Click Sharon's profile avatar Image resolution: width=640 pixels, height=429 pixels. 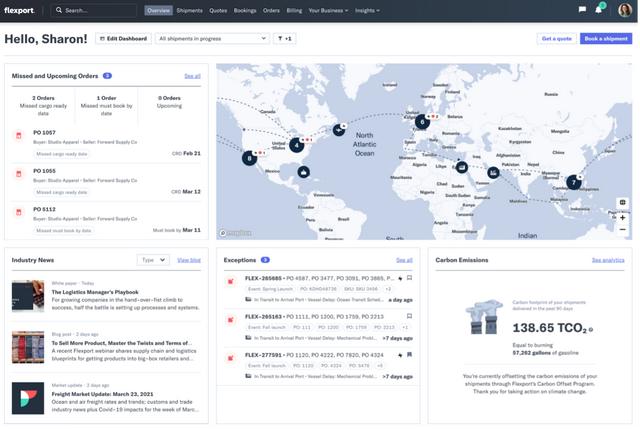pos(624,10)
